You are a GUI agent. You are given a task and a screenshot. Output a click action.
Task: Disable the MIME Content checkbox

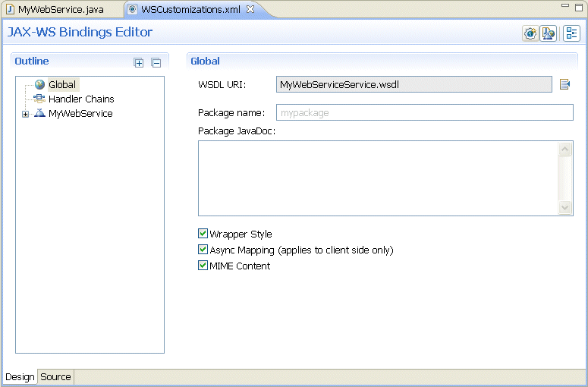coord(203,266)
